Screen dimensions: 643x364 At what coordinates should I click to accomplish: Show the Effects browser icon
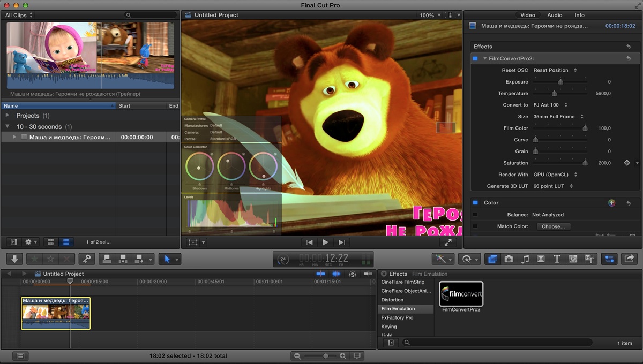tap(492, 259)
